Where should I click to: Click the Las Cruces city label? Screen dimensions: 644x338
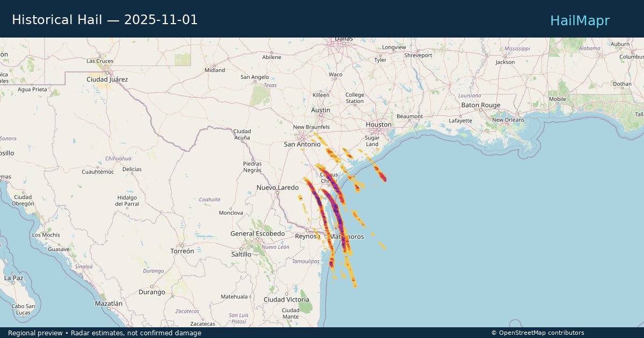pyautogui.click(x=100, y=61)
